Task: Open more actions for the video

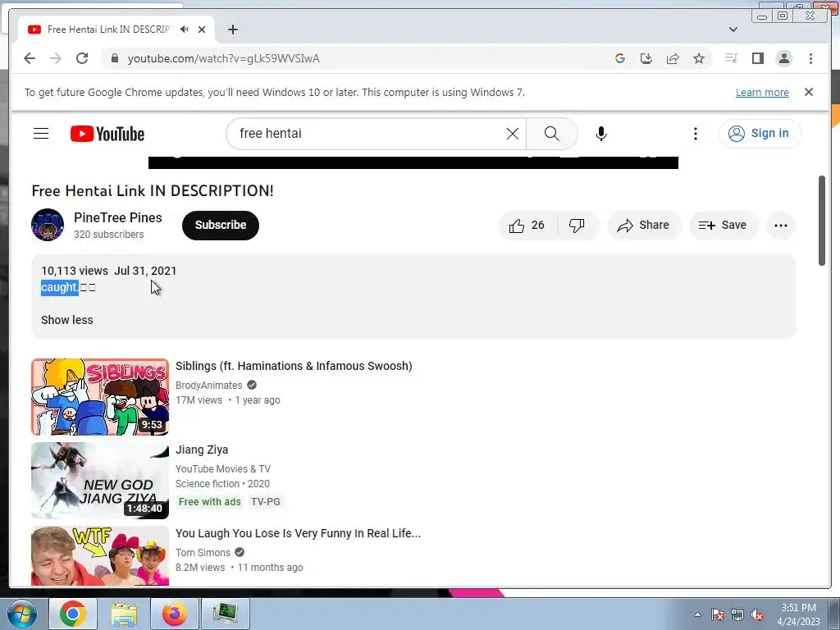Action: [781, 225]
